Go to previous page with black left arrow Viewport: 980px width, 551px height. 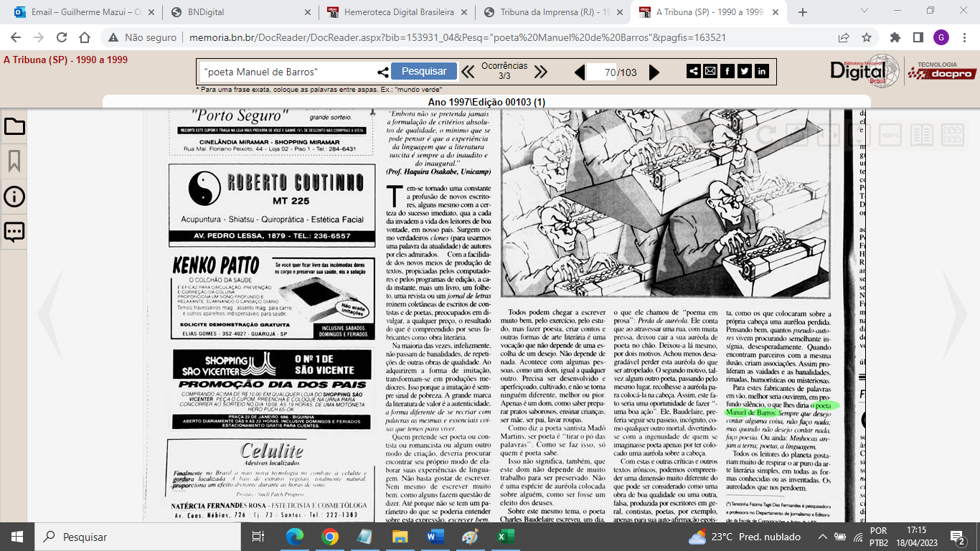click(x=580, y=72)
